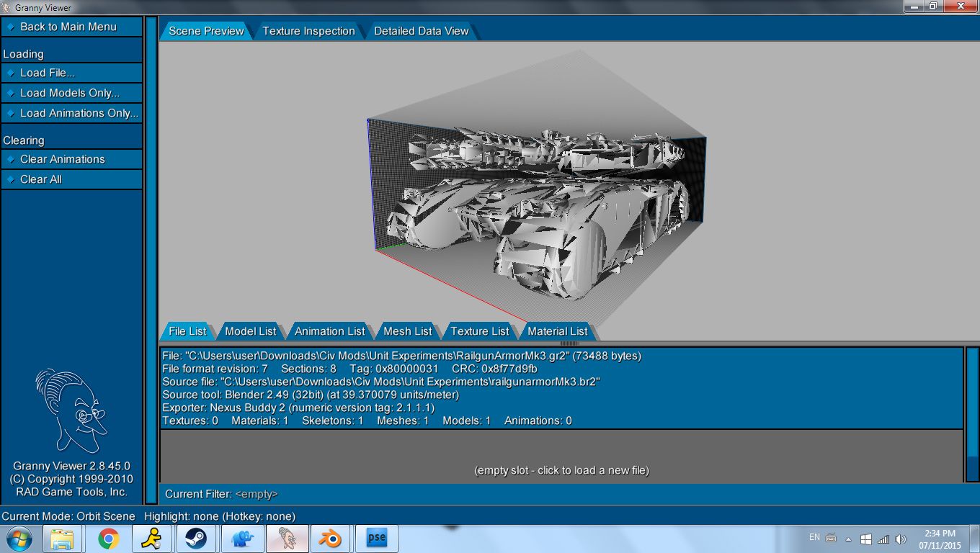Click the Clear All button
980x553 pixels.
click(71, 179)
